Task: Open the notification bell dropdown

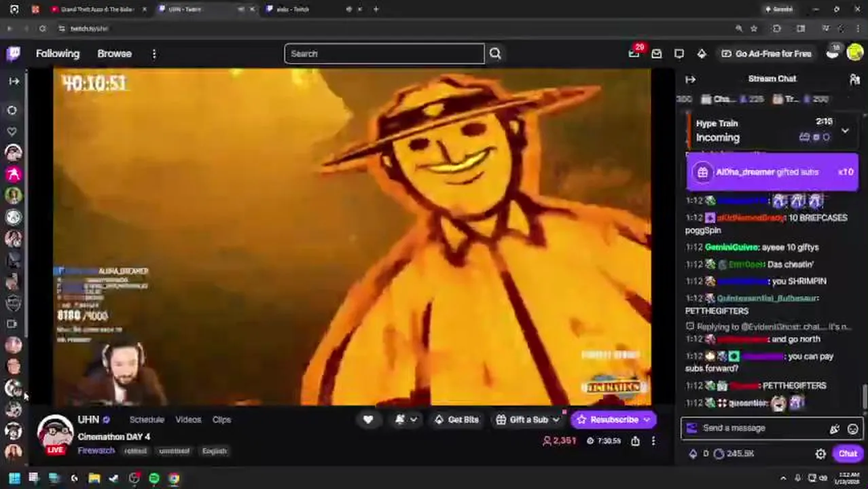Action: click(x=405, y=420)
